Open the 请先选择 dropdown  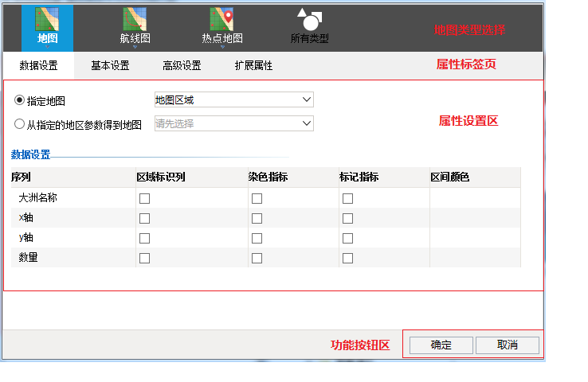(234, 123)
